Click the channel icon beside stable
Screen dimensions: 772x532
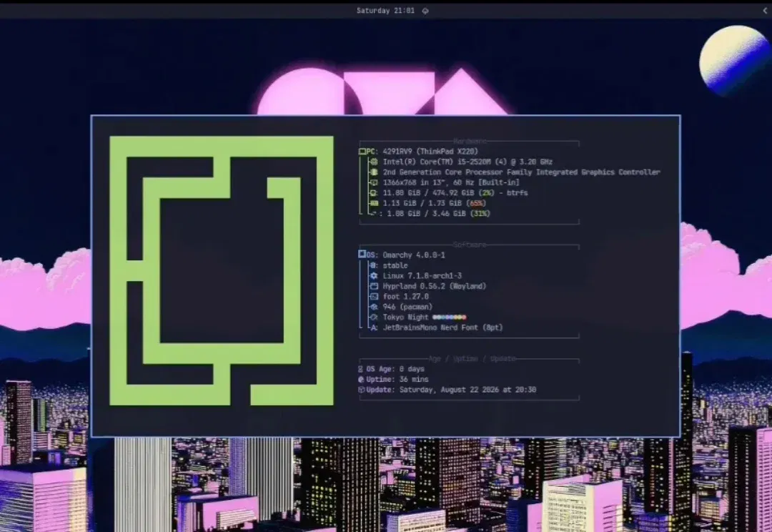tap(374, 265)
